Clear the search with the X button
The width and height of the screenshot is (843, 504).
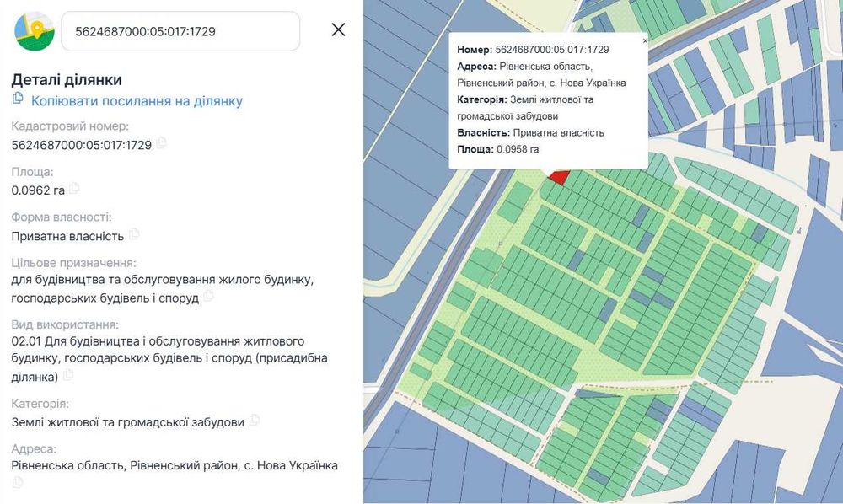tap(338, 30)
